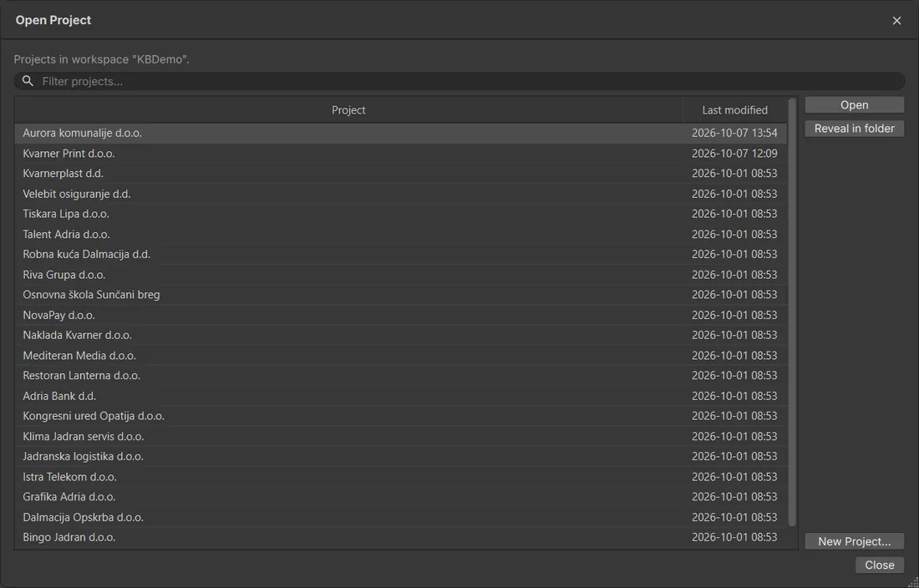The width and height of the screenshot is (919, 588).
Task: Click the search magnifier icon
Action: [28, 81]
